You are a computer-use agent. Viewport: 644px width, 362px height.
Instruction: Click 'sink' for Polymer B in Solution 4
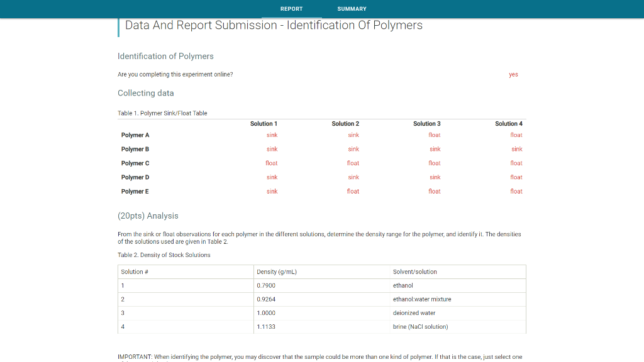tap(516, 149)
